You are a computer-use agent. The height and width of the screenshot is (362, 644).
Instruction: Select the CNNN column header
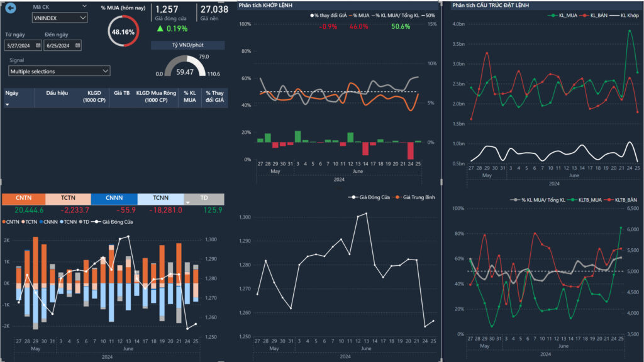[x=113, y=199]
